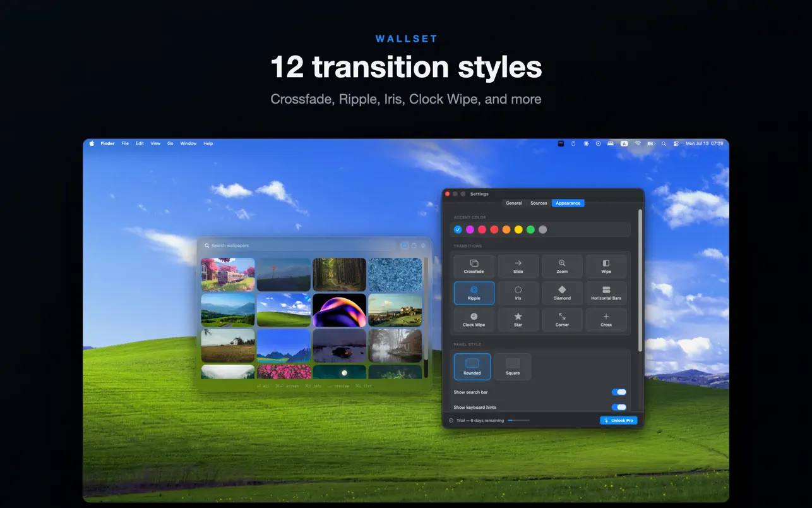Screen dimensions: 812x508
Task: Select the green hill wallpaper thumbnail
Action: point(284,310)
